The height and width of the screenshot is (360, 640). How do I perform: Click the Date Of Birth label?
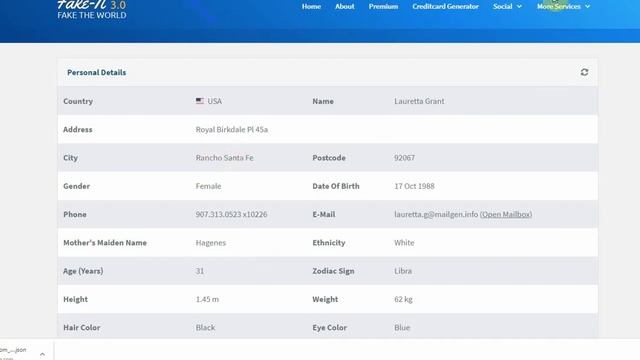tap(336, 186)
